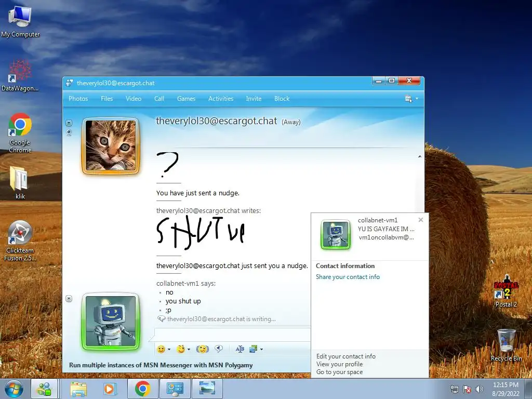Open the Recycle Bin

(x=506, y=345)
